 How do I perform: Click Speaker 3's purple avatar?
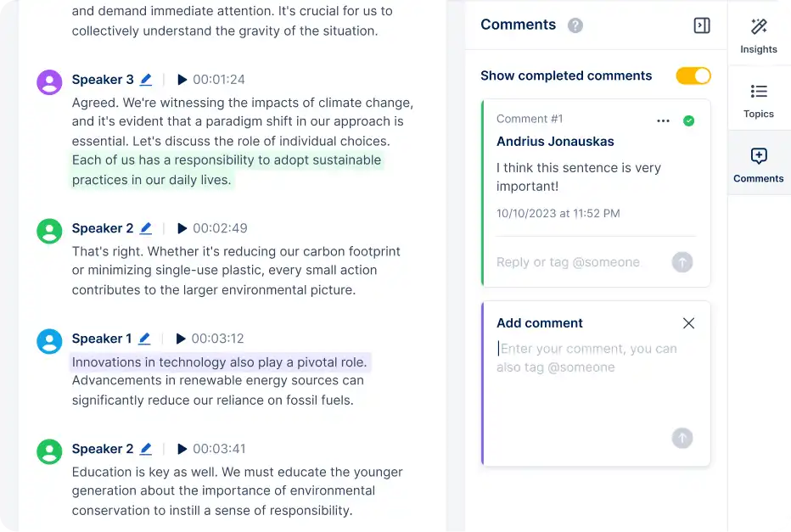coord(49,81)
